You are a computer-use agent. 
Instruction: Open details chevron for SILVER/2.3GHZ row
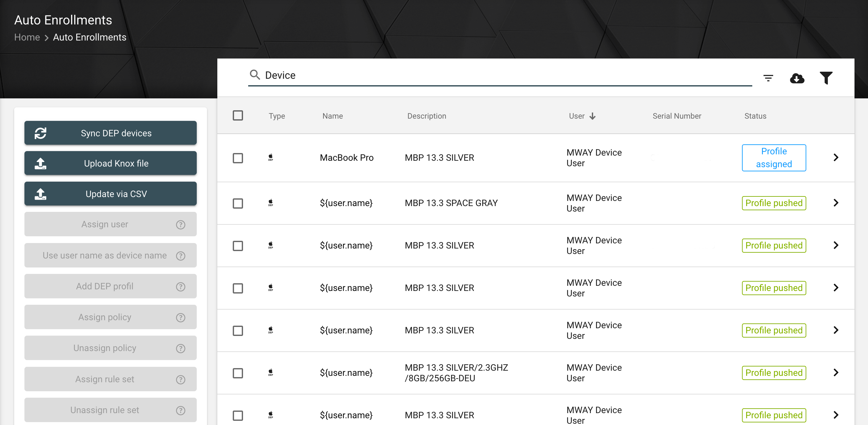836,373
